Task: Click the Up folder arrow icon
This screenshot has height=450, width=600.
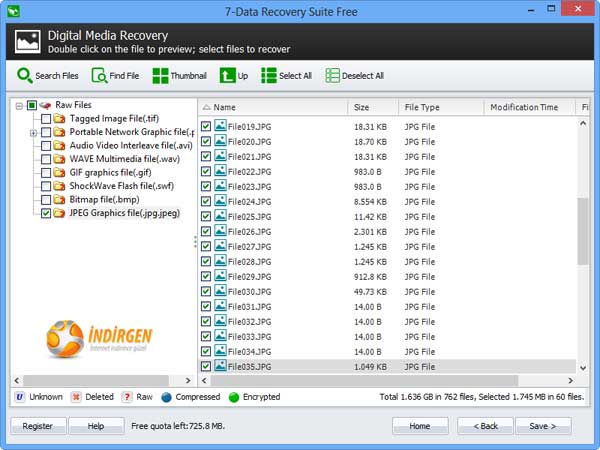Action: point(227,76)
